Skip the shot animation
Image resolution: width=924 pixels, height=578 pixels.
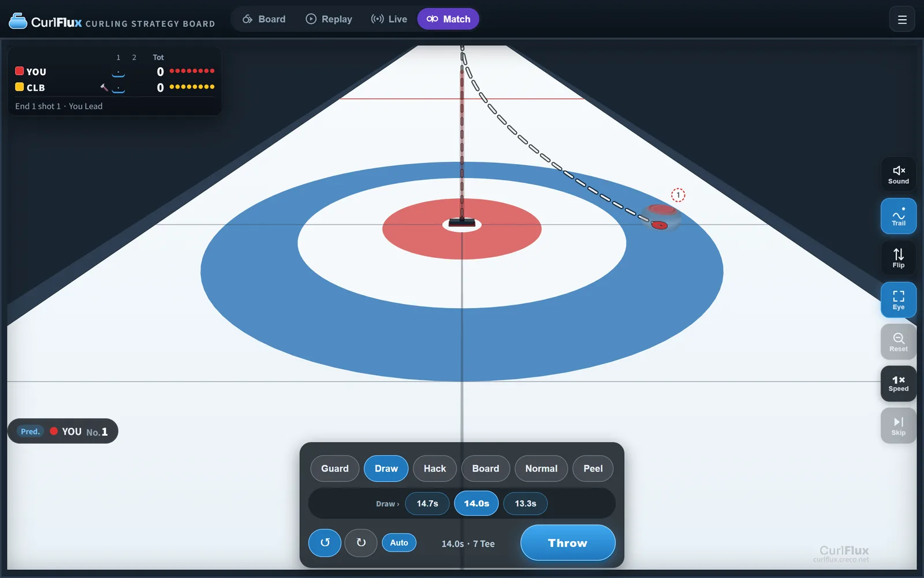(x=899, y=426)
